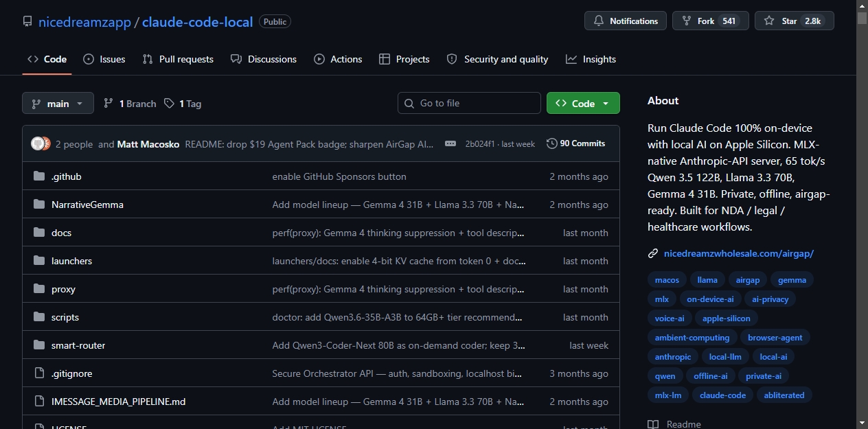The width and height of the screenshot is (868, 429).
Task: Select the apple-silicon topic tag
Action: pyautogui.click(x=727, y=318)
